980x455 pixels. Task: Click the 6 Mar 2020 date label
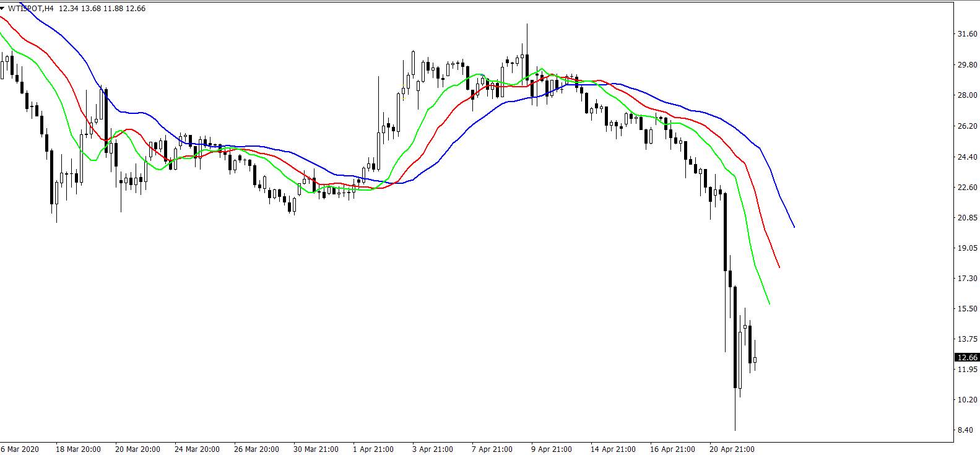pos(20,449)
